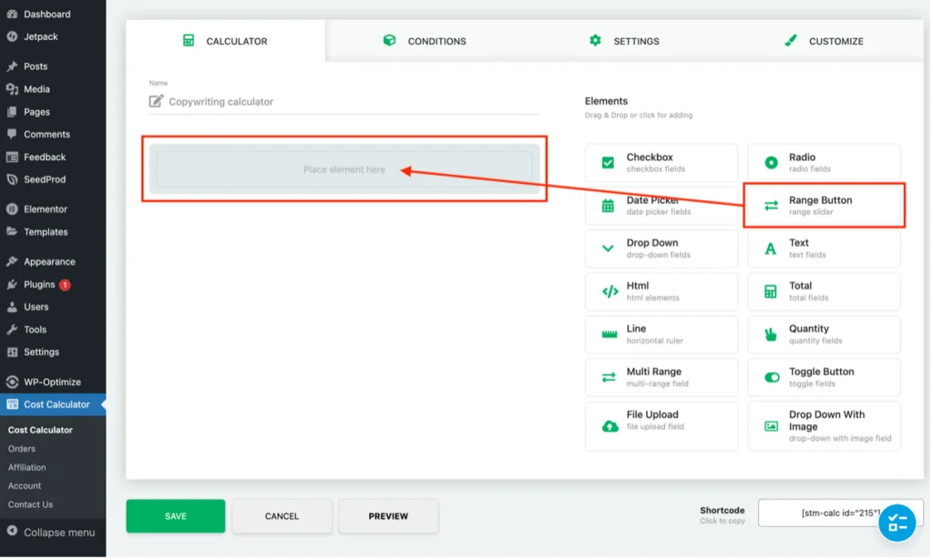Select the Radio element icon

pos(773,163)
